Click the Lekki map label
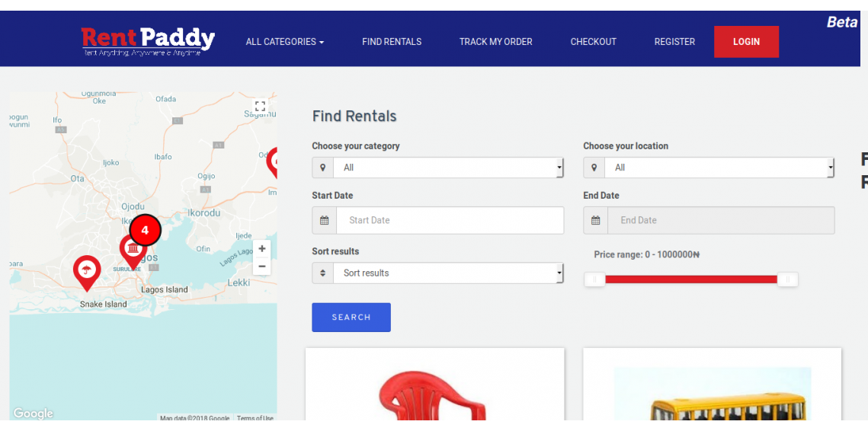 (x=239, y=283)
